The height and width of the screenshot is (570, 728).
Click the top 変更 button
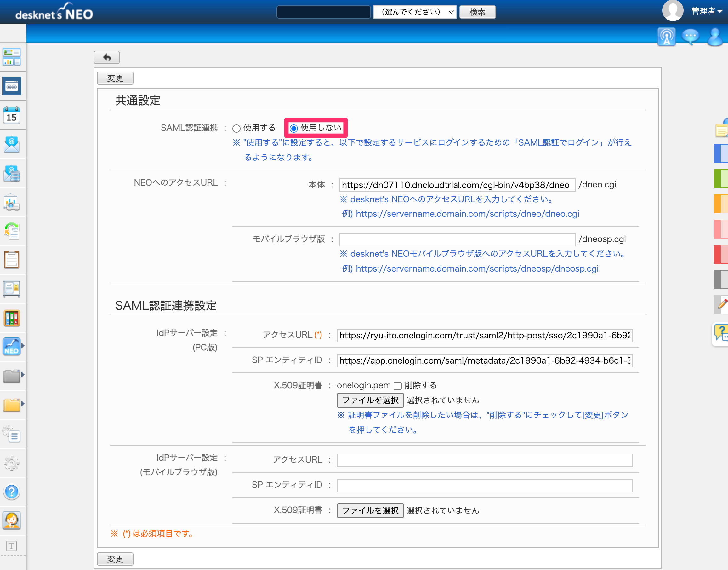[x=115, y=78]
